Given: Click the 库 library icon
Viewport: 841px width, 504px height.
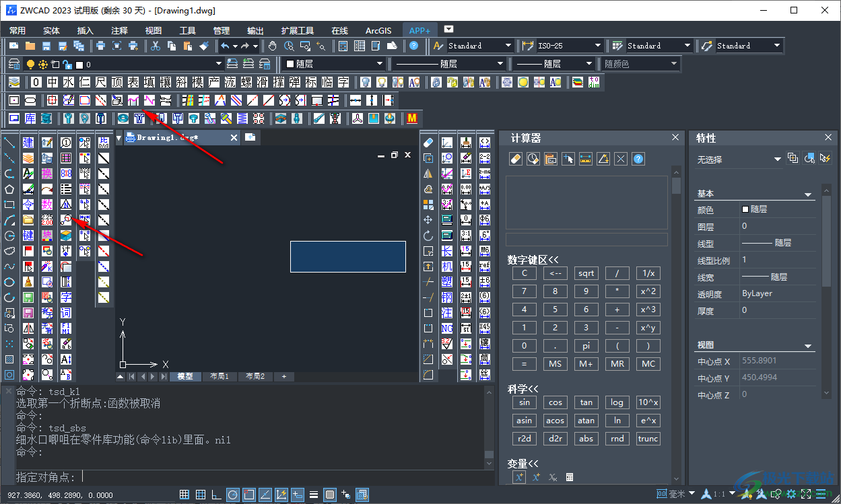Looking at the screenshot, I should point(30,118).
